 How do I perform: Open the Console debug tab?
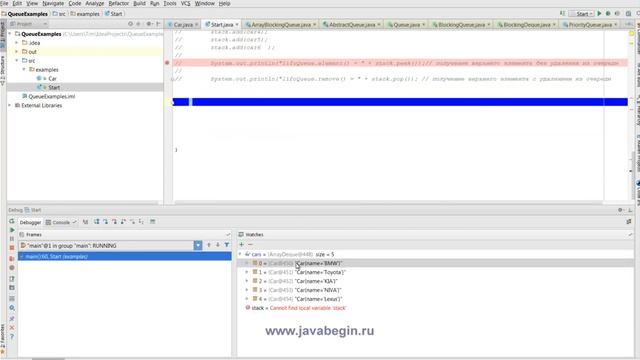[x=60, y=222]
